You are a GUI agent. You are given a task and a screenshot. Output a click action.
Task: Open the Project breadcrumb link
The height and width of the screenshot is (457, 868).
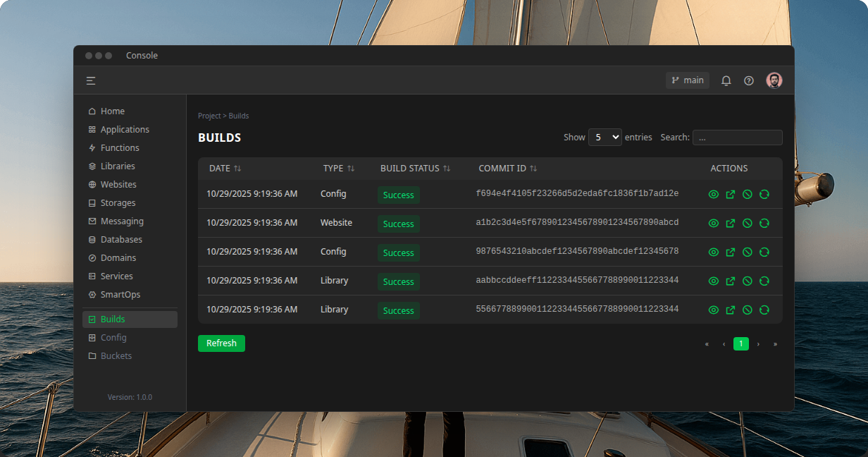pyautogui.click(x=209, y=116)
